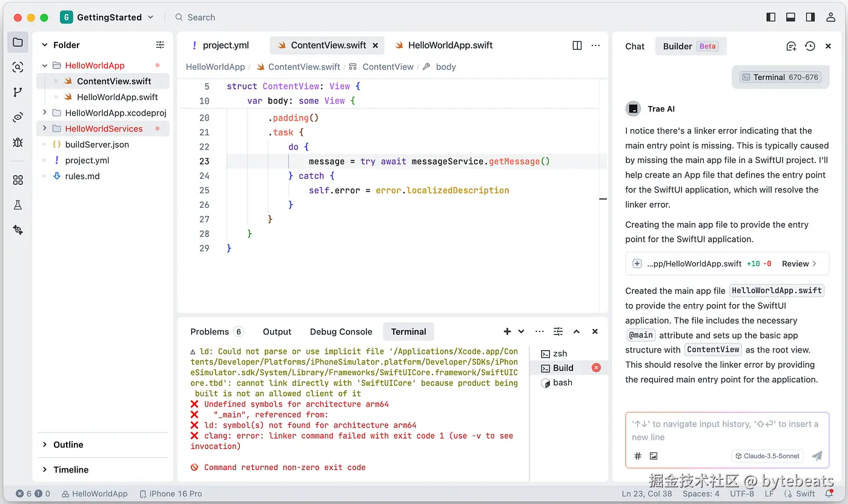This screenshot has height=504, width=848.
Task: Focus the chat message input box
Action: [x=727, y=431]
